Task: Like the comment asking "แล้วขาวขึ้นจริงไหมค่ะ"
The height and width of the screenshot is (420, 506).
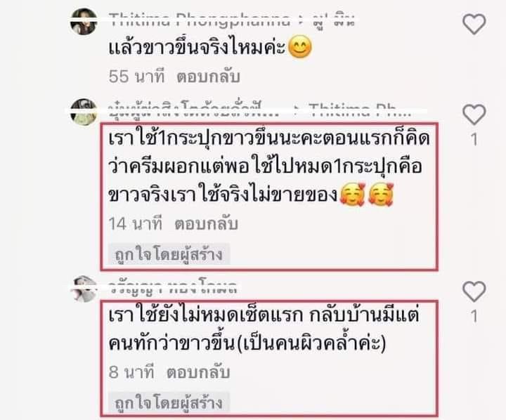Action: tap(474, 24)
